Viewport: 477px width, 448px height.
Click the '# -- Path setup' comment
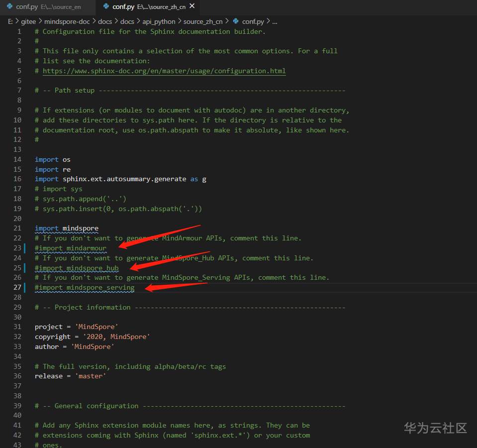[x=190, y=91]
